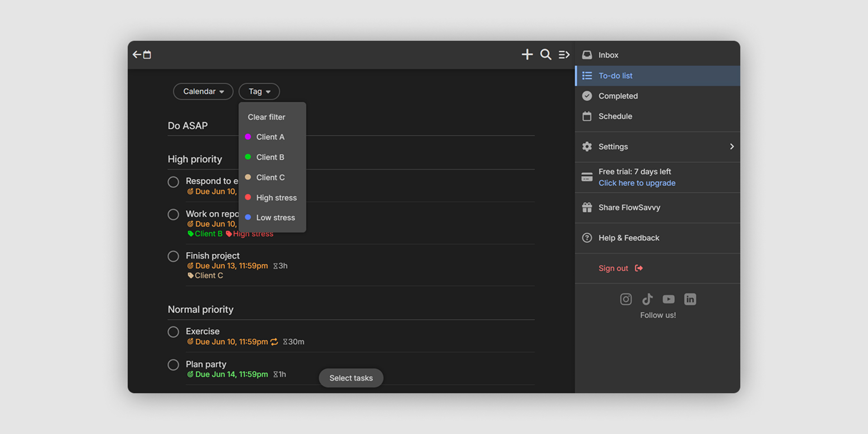The height and width of the screenshot is (434, 868).
Task: Click the Share FlowSavvy gift icon
Action: tap(587, 208)
